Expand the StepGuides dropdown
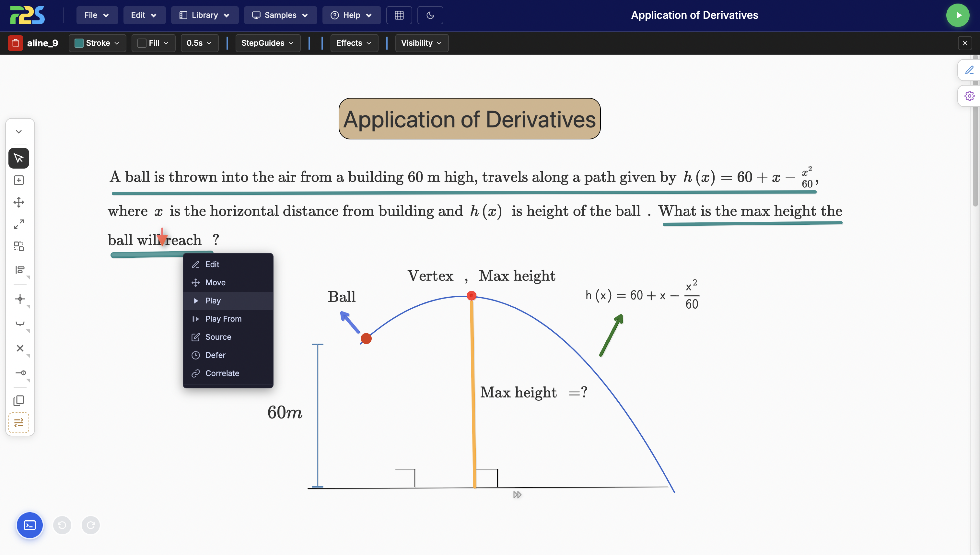The height and width of the screenshot is (555, 980). pos(267,43)
